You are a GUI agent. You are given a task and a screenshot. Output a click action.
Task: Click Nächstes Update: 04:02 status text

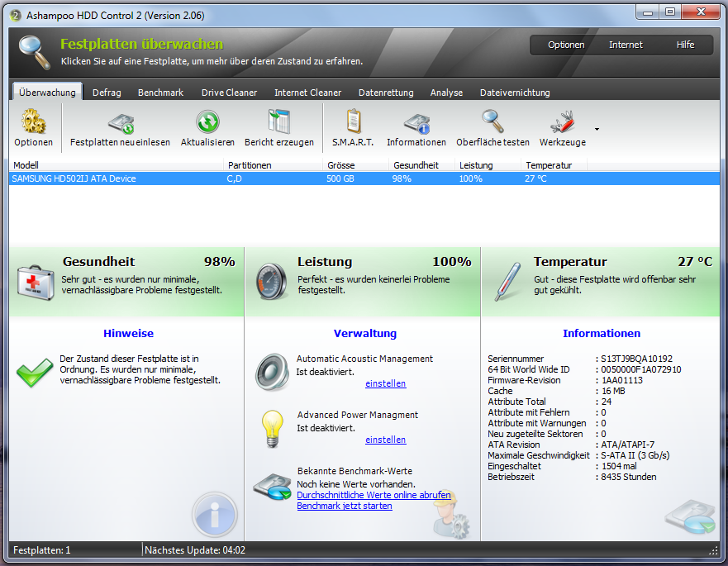click(x=195, y=550)
